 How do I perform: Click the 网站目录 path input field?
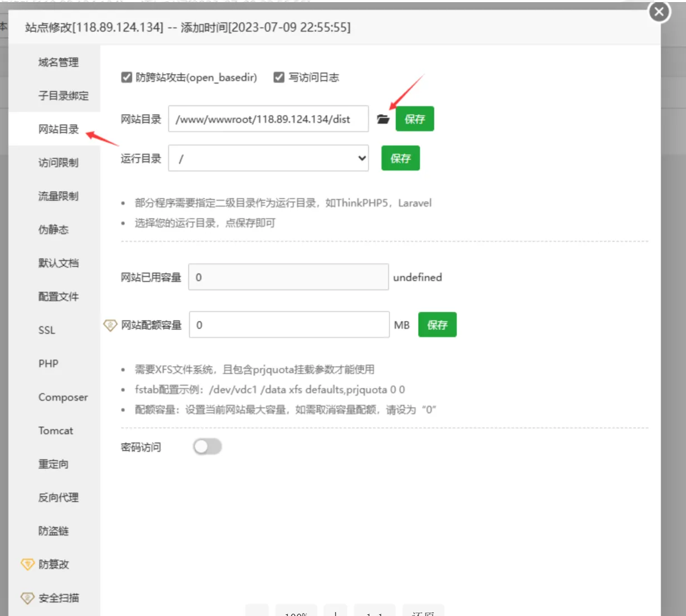point(268,119)
